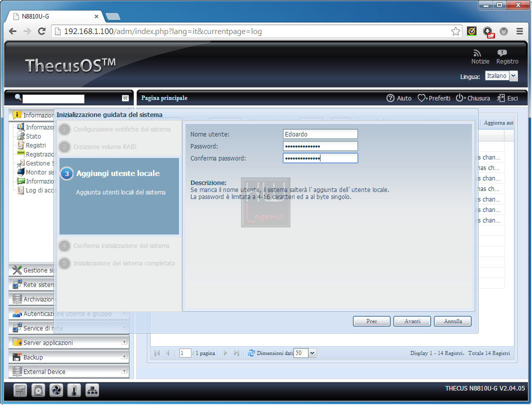Expand the External Device section
The image size is (532, 405).
(x=124, y=371)
